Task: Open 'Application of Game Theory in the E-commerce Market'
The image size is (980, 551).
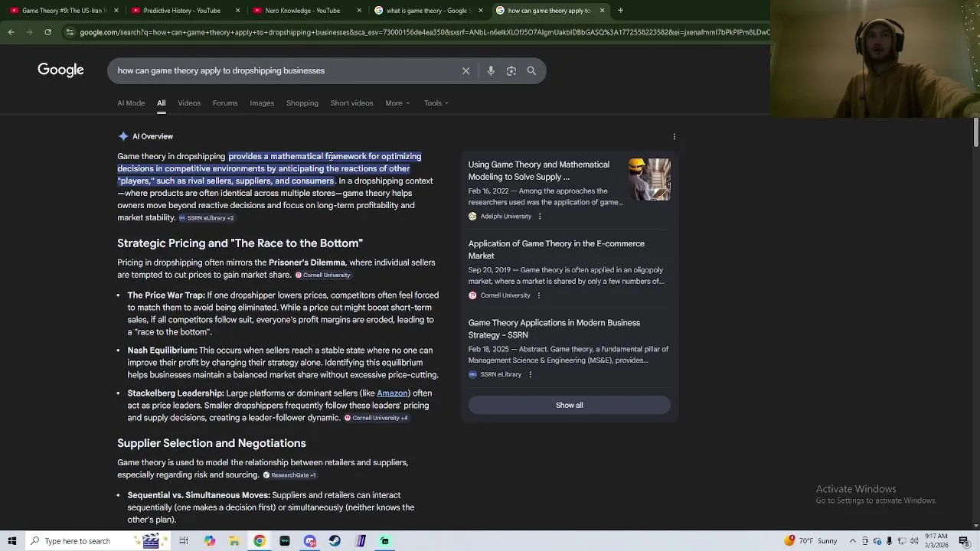Action: (557, 249)
